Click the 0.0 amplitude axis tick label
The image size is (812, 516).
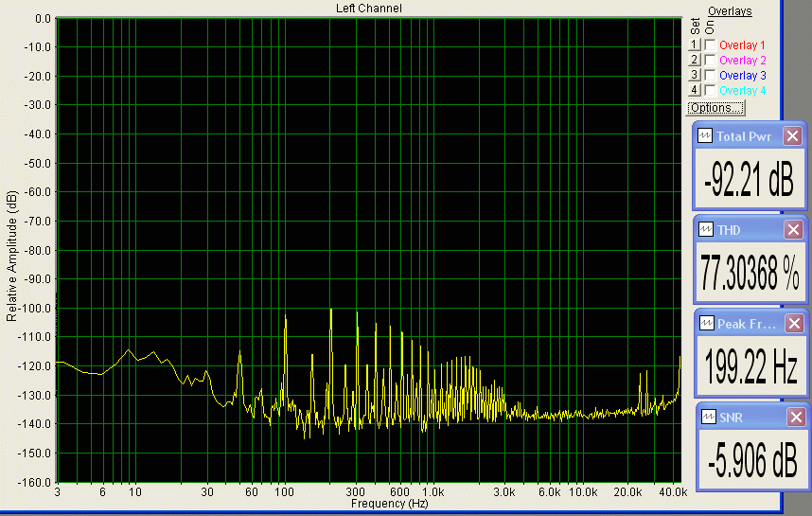click(x=43, y=19)
